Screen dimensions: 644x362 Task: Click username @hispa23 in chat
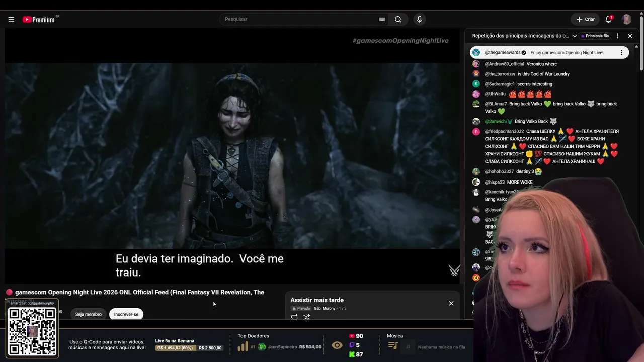coord(495,182)
